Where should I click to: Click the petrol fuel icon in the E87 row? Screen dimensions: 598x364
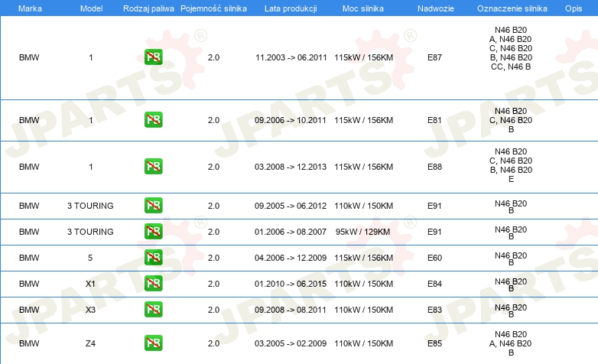tap(153, 57)
